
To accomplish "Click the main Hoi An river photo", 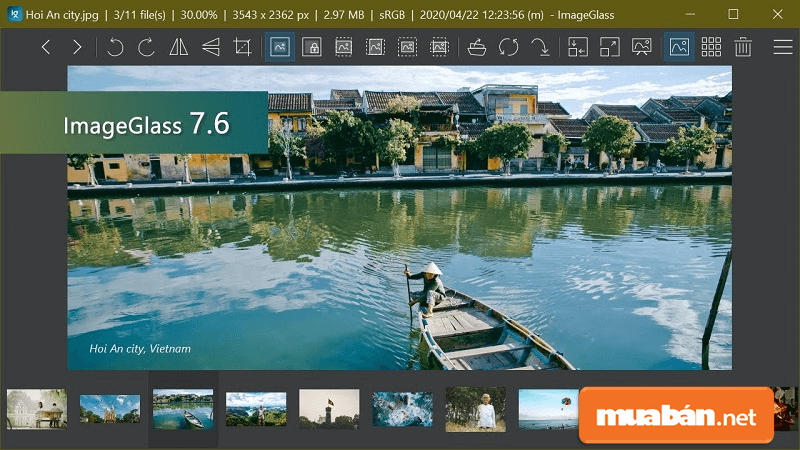I will 399,218.
